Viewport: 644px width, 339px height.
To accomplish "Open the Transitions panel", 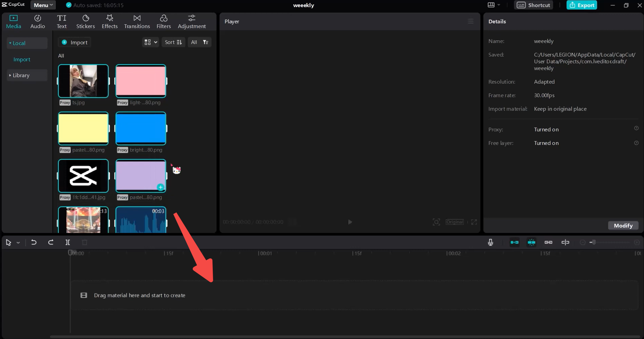I will (137, 21).
